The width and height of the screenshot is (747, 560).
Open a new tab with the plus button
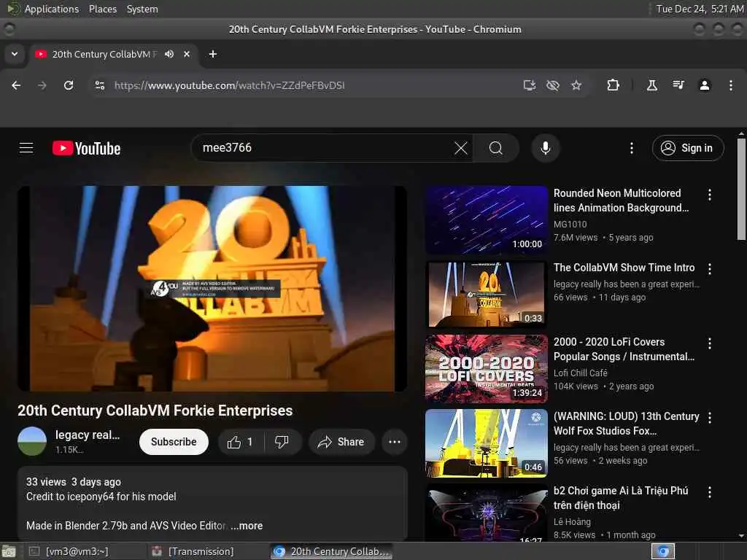pos(213,54)
